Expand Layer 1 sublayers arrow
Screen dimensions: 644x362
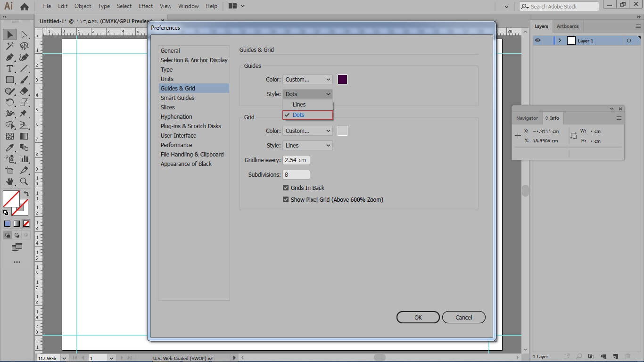pos(560,41)
